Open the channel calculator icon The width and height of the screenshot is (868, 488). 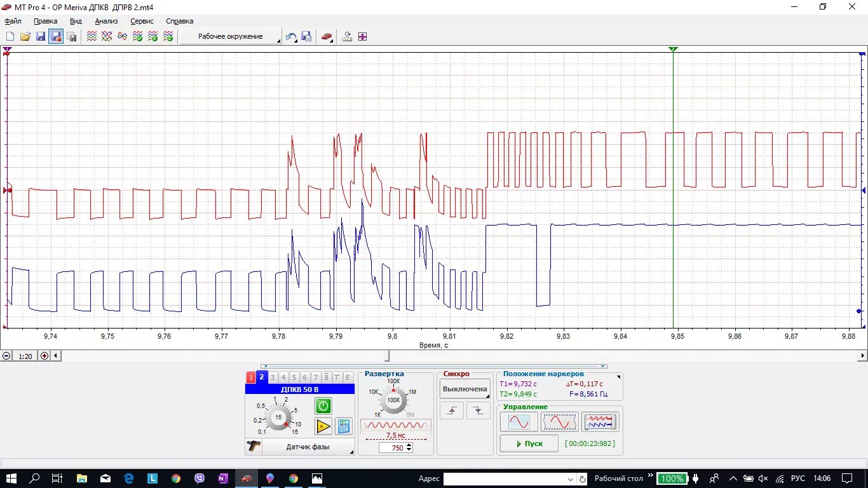pyautogui.click(x=344, y=426)
